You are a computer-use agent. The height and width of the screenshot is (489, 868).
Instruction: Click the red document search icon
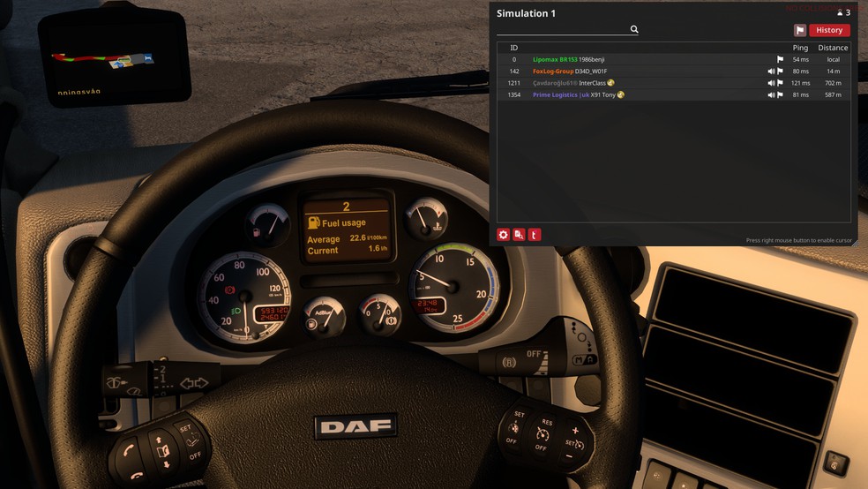tap(519, 235)
